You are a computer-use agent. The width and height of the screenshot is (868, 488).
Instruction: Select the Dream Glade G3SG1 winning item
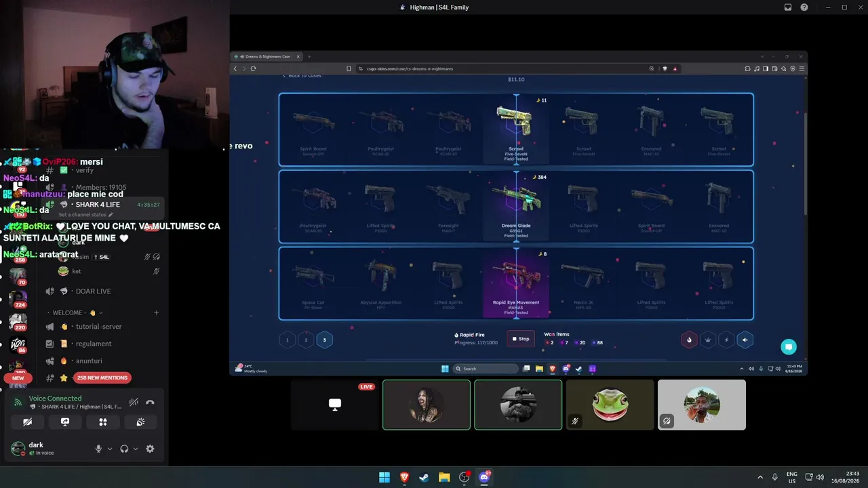click(516, 207)
